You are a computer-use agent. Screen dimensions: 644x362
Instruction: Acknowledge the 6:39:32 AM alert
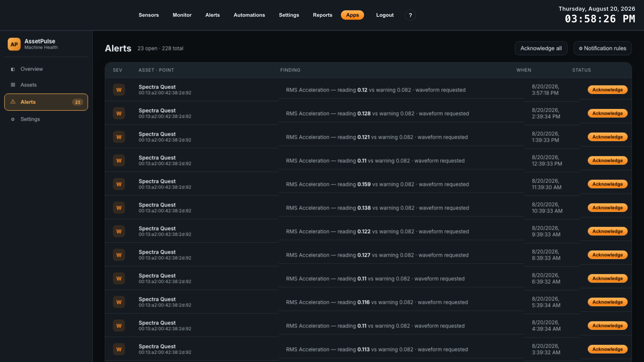click(608, 279)
